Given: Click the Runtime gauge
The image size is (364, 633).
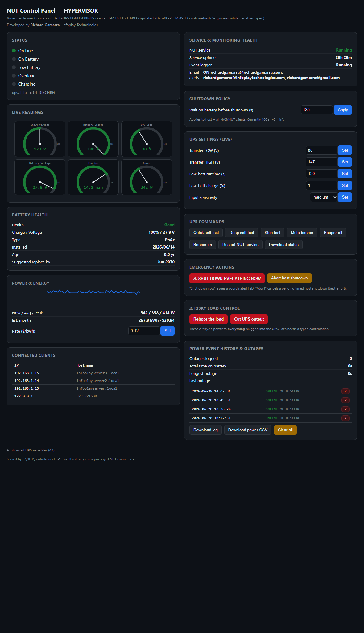Looking at the screenshot, I should pyautogui.click(x=93, y=177).
